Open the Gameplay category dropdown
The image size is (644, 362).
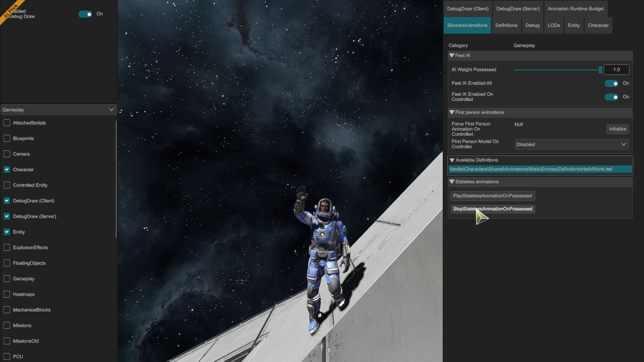click(x=58, y=110)
